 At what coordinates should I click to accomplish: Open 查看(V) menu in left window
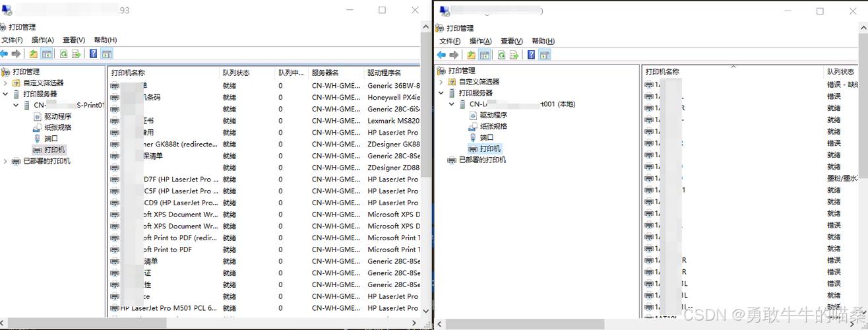coord(74,40)
